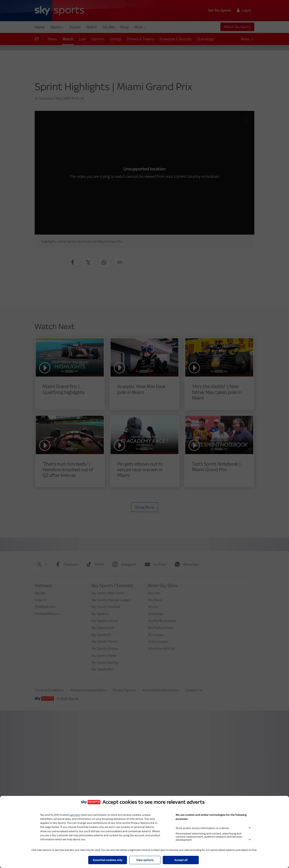
Task: Open the Football365.com partner link
Action: coord(47,614)
